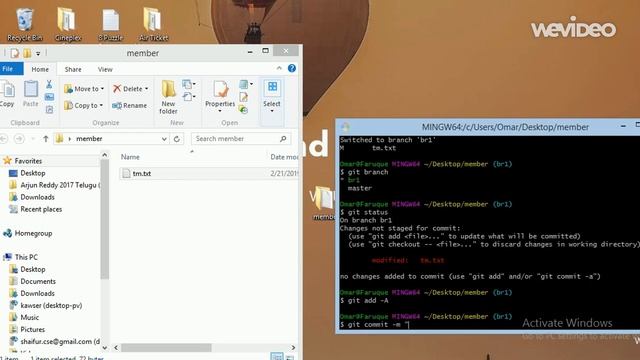Open the Cineplex folder on desktop

(x=68, y=24)
